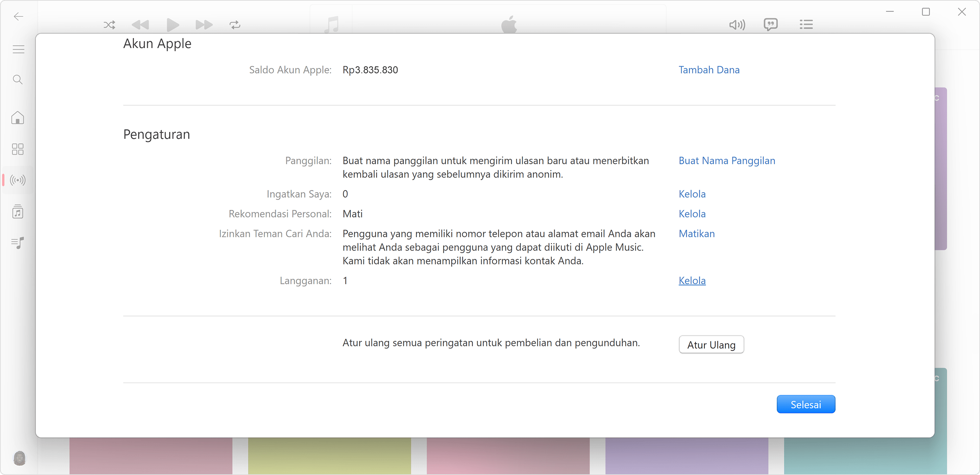Click the Tambah Dana link
980x475 pixels.
point(709,70)
